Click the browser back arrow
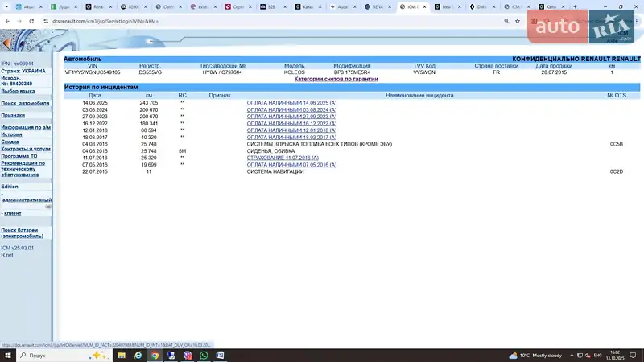This screenshot has width=644, height=362. 7,20
